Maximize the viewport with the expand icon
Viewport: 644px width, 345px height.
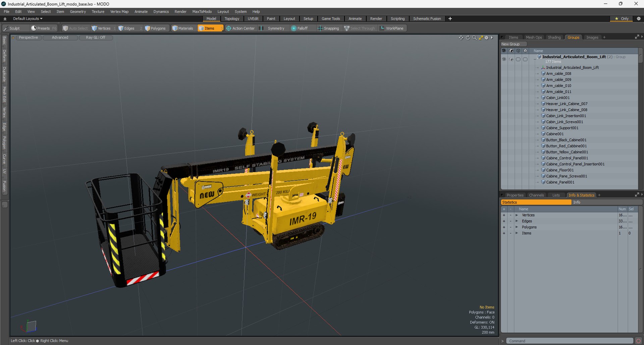(481, 38)
